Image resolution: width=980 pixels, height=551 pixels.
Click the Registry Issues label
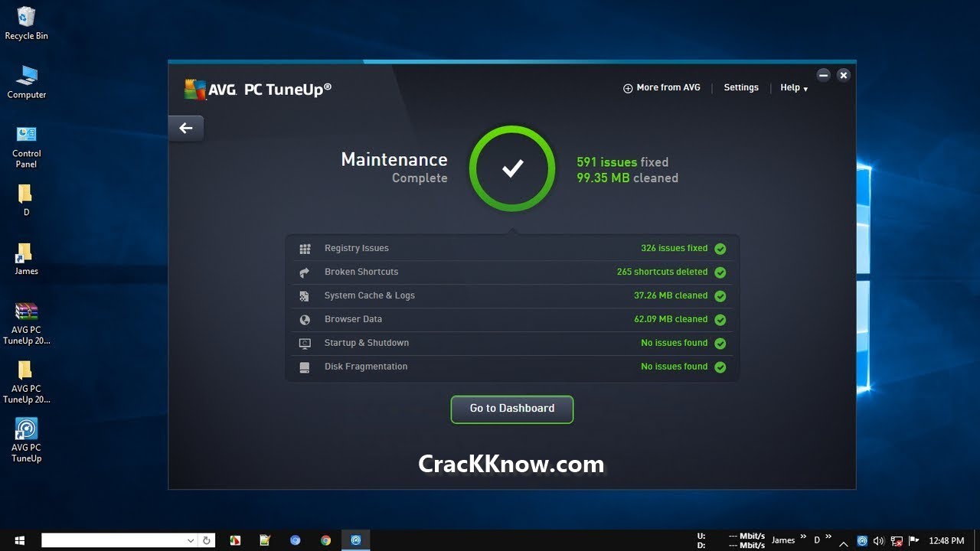(357, 249)
